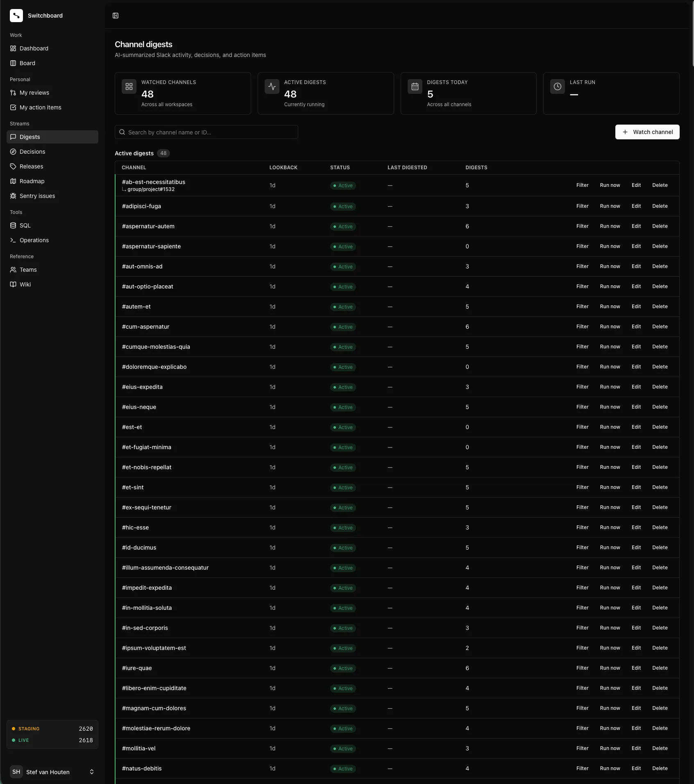Screen dimensions: 694x784
Task: Collapse the sidebar with the panel toggle icon
Action: point(116,16)
